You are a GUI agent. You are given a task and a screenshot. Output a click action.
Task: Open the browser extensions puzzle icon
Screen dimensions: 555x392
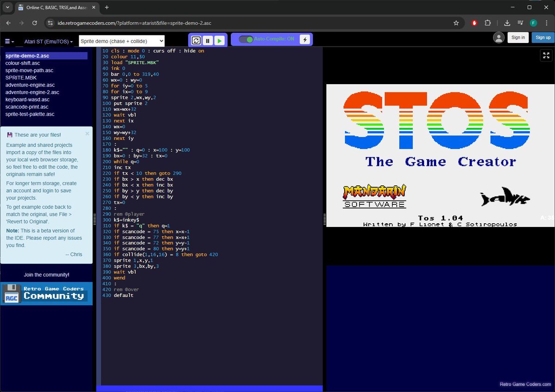coord(487,23)
